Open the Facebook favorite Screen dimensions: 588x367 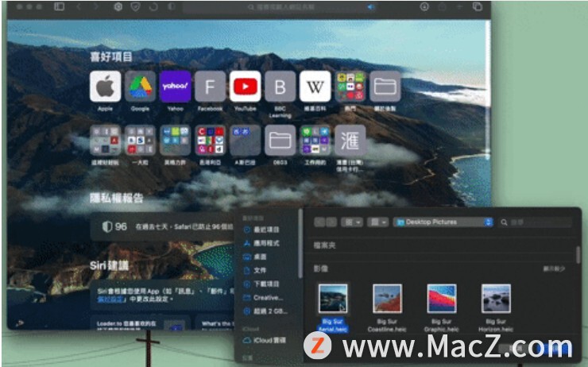[x=210, y=87]
